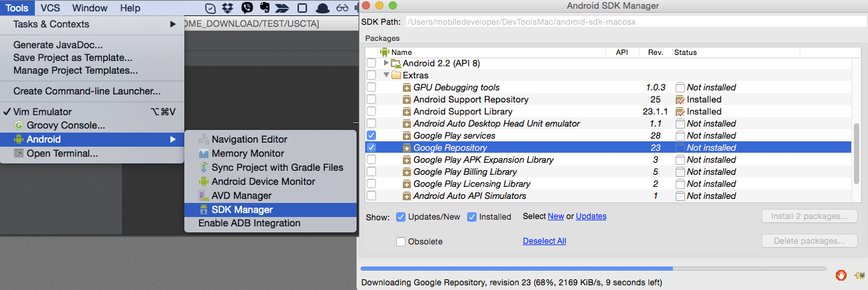The height and width of the screenshot is (290, 868).
Task: Click the SDK Manager log icon in the status bar
Action: (859, 275)
